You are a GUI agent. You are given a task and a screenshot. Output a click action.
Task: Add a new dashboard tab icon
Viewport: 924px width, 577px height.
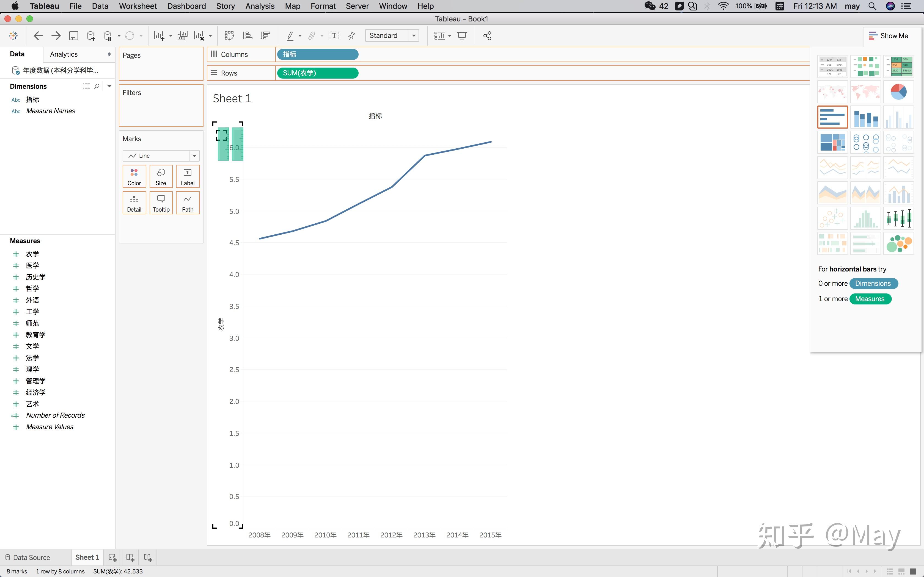[130, 557]
